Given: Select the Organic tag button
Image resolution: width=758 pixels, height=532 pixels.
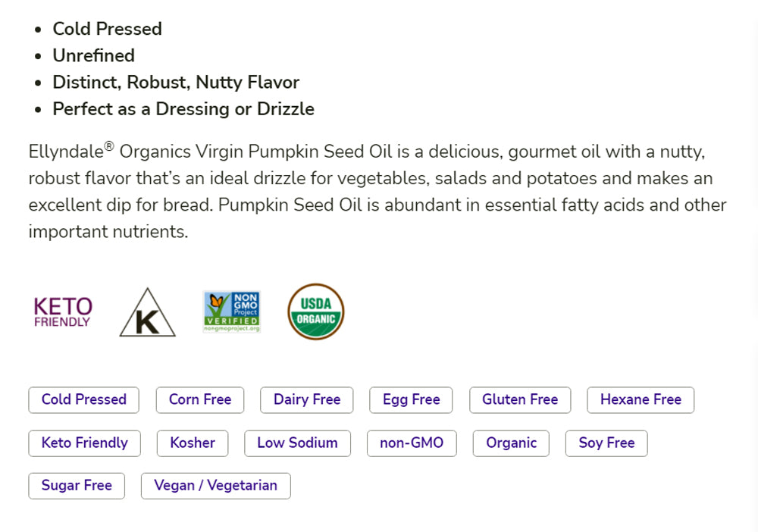Looking at the screenshot, I should tap(511, 443).
